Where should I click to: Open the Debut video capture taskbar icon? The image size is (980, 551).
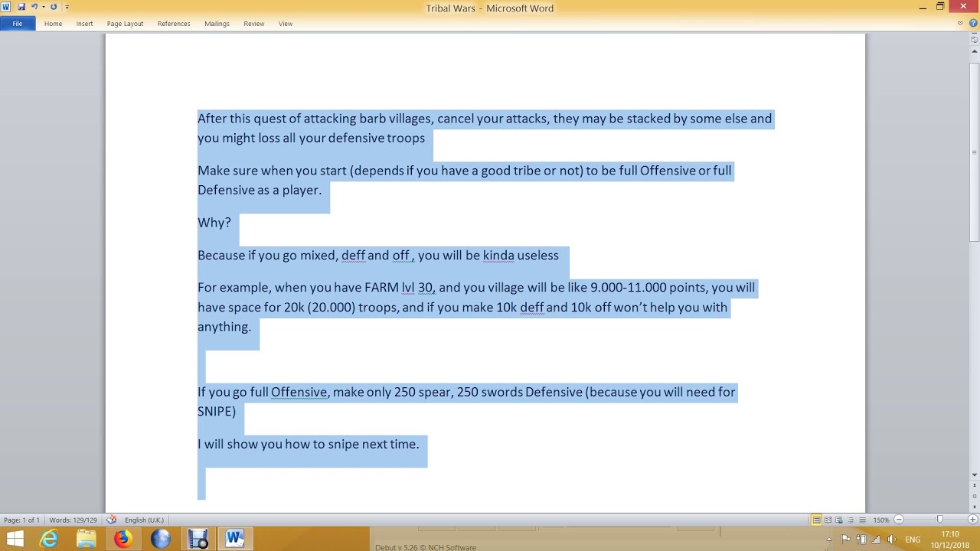198,539
